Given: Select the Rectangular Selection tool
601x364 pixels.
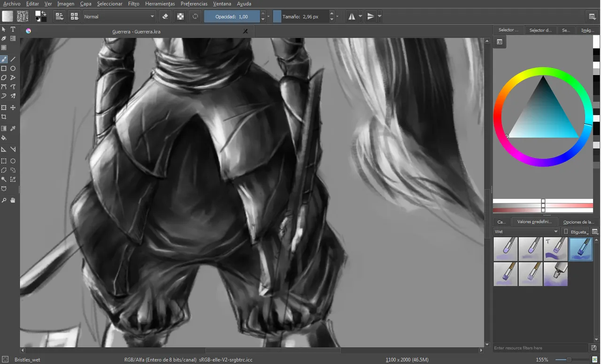Looking at the screenshot, I should (4, 161).
